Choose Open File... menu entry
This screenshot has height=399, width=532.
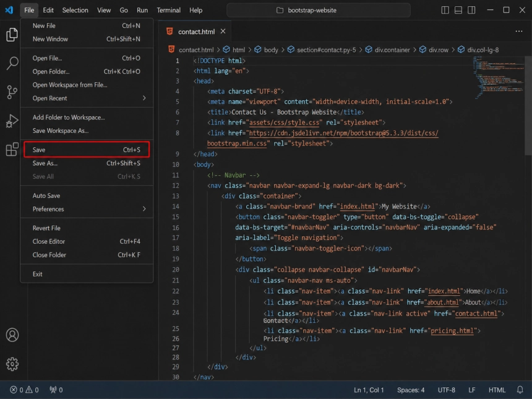pos(87,58)
